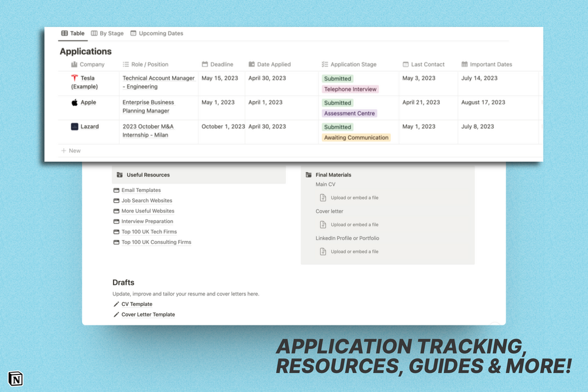Click the July 8, 2023 important date
Viewport: 588px width, 392px height.
point(477,127)
